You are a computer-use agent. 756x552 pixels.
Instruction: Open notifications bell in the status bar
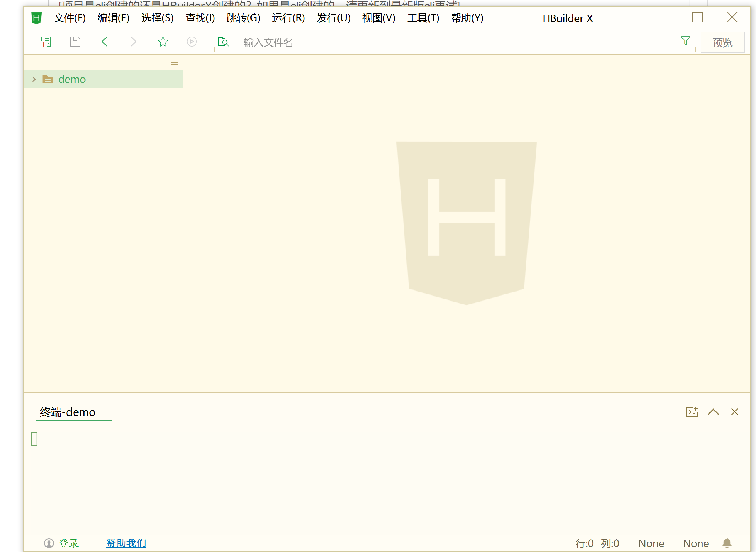coord(727,543)
